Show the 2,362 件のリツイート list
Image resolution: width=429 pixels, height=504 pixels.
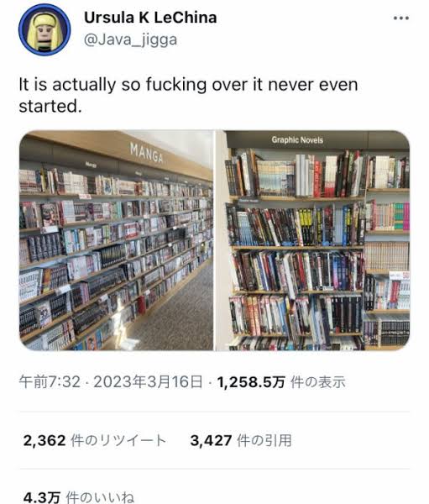(95, 440)
